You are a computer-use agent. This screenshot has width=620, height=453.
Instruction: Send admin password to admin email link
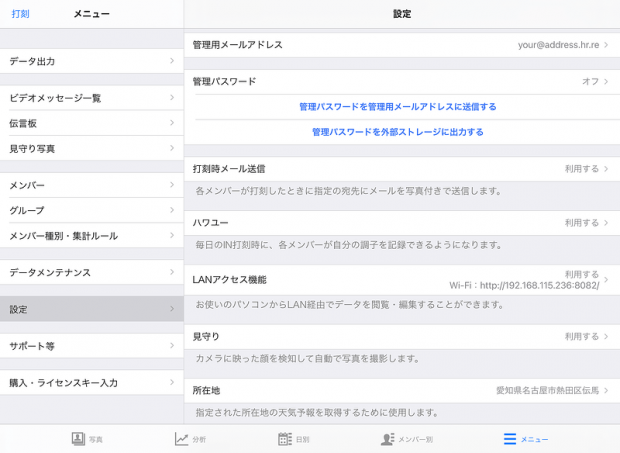click(x=397, y=106)
